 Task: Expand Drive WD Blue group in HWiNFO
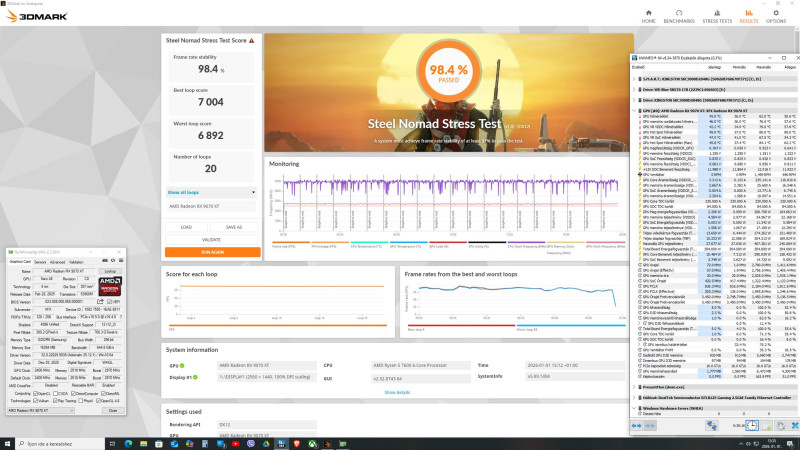(635, 90)
